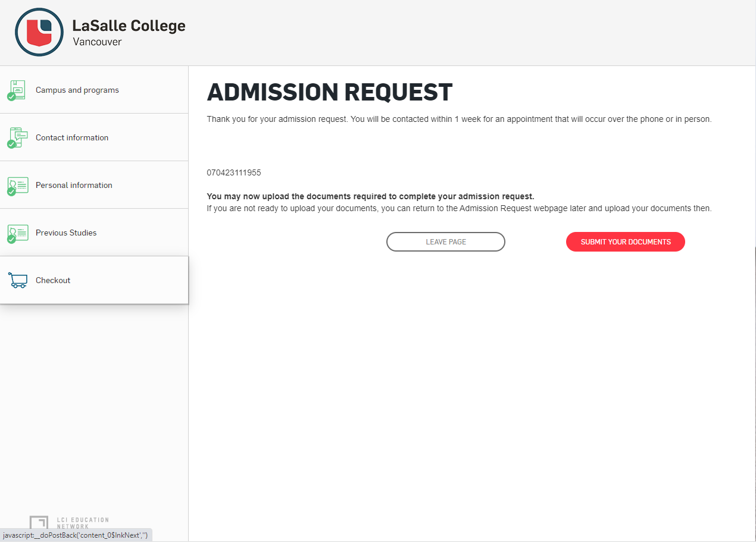
Task: Click Submit Your Documents button
Action: (x=626, y=242)
